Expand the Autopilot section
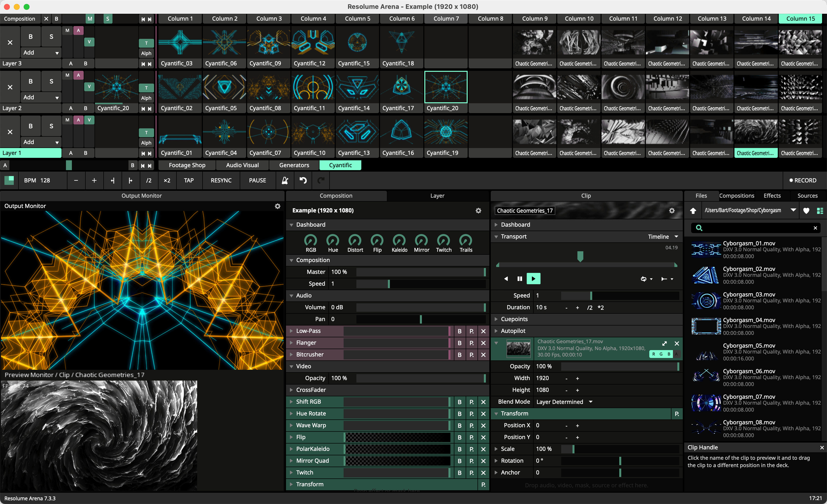Screen dimensions: 827x504 tap(497, 330)
